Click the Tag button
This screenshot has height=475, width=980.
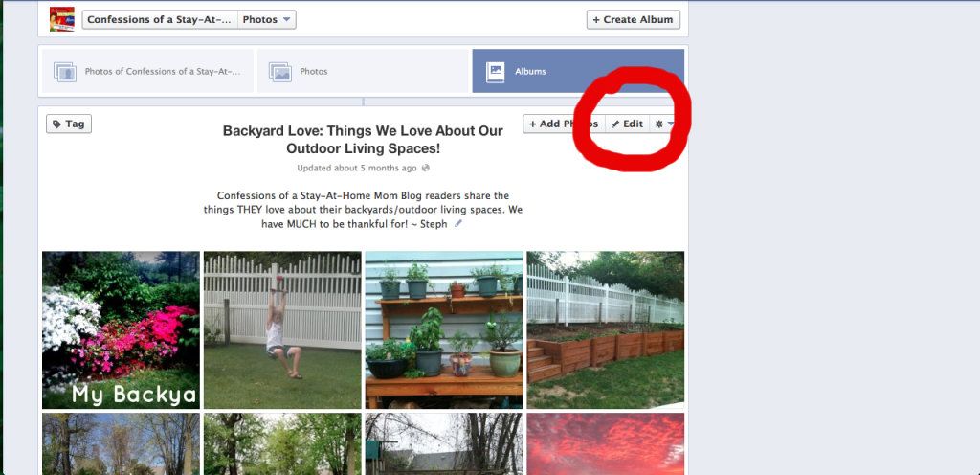point(69,124)
